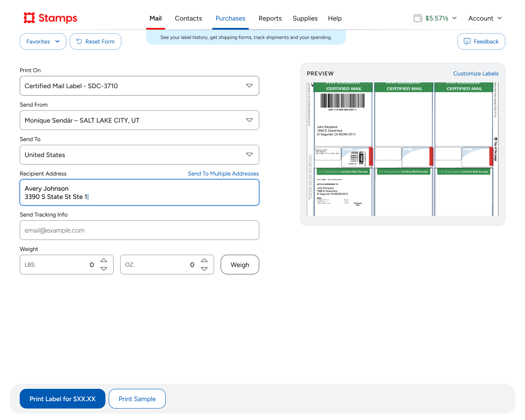The image size is (525, 420).
Task: Click the Send Tracking Info email field
Action: click(139, 230)
